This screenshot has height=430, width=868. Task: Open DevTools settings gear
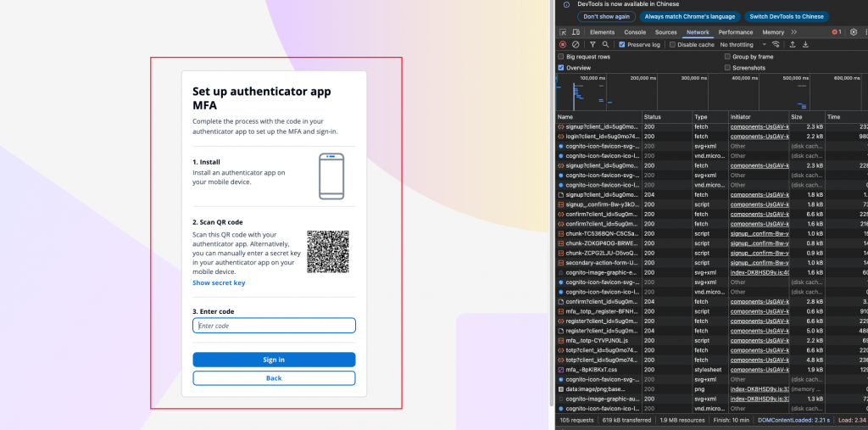click(853, 32)
